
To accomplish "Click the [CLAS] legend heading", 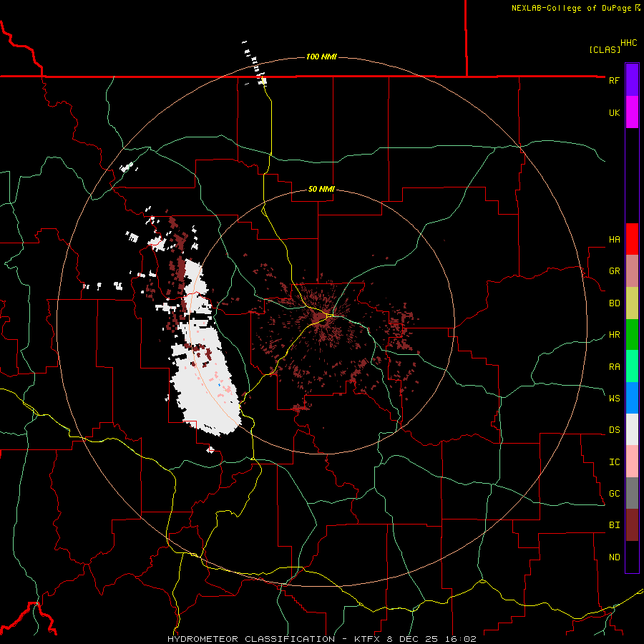I will point(605,49).
